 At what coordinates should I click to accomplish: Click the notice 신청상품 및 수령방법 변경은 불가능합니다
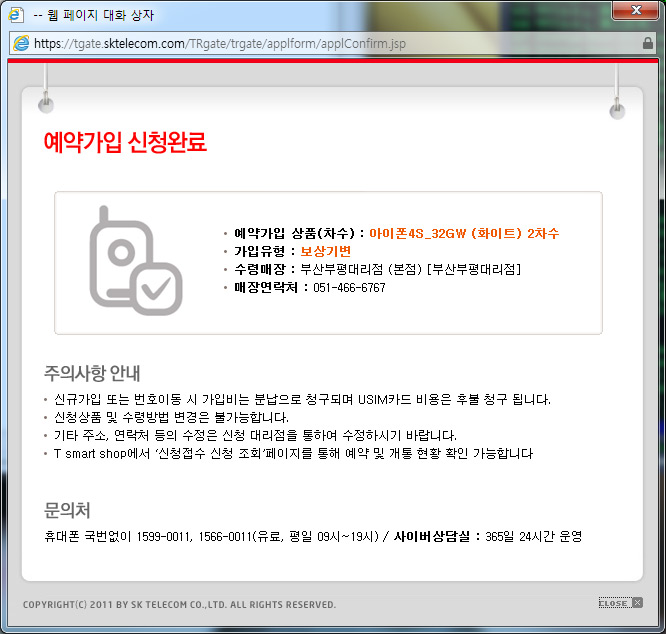coord(171,417)
